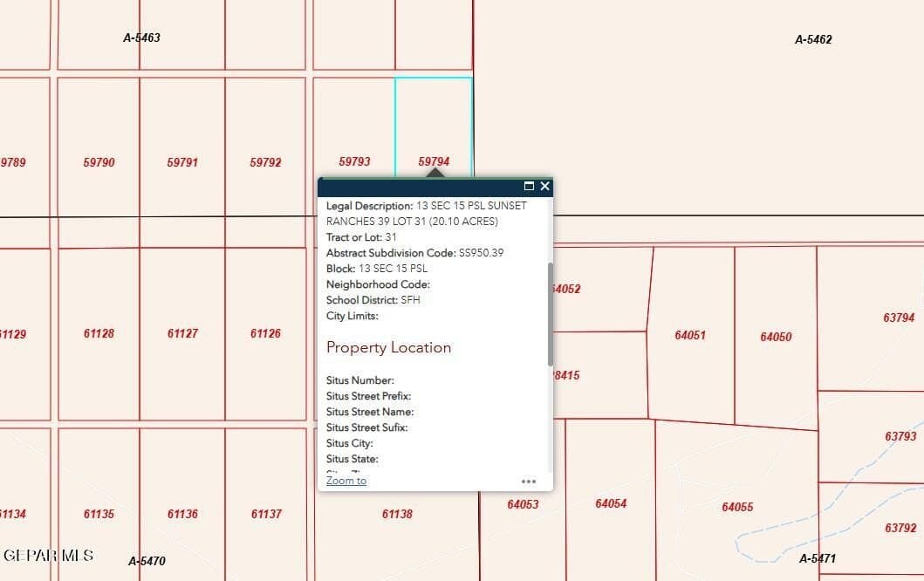Viewport: 924px width, 581px height.
Task: Select parcel 61127 on the map
Action: pos(182,333)
